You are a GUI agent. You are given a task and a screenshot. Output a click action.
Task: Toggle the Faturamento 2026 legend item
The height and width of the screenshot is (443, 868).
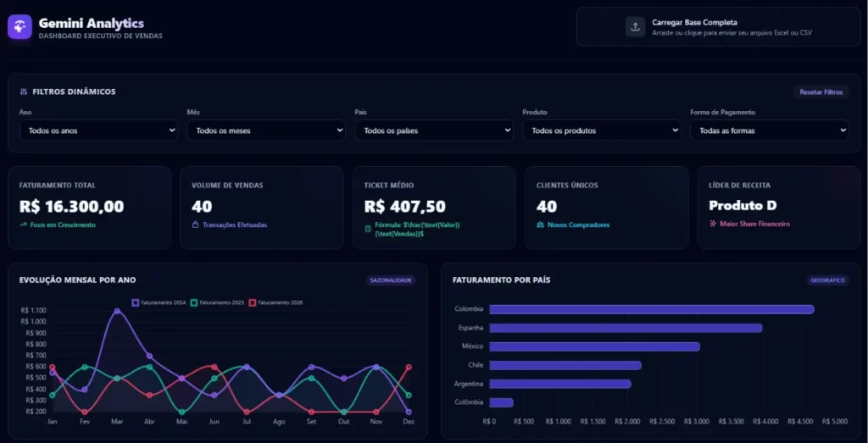(x=275, y=302)
